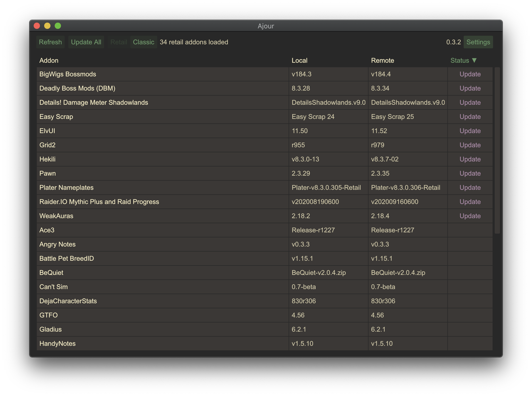Click the yellow minimize window button

pyautogui.click(x=47, y=26)
